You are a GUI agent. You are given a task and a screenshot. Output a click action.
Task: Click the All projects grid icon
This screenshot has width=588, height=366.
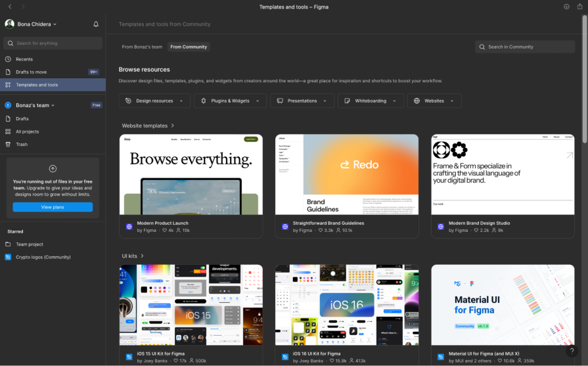(x=8, y=131)
